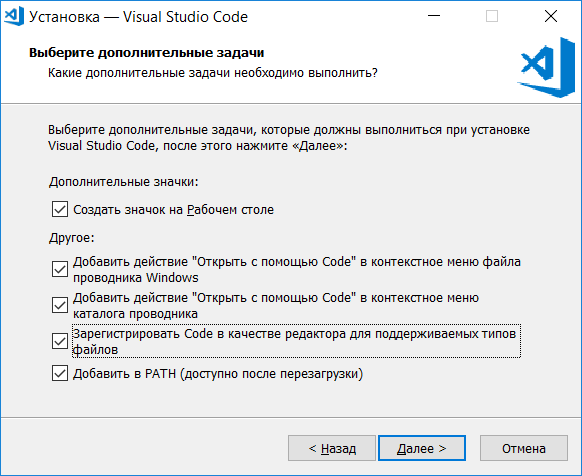Minimize the installer window
Viewport: 582px width, 476px height.
click(434, 16)
